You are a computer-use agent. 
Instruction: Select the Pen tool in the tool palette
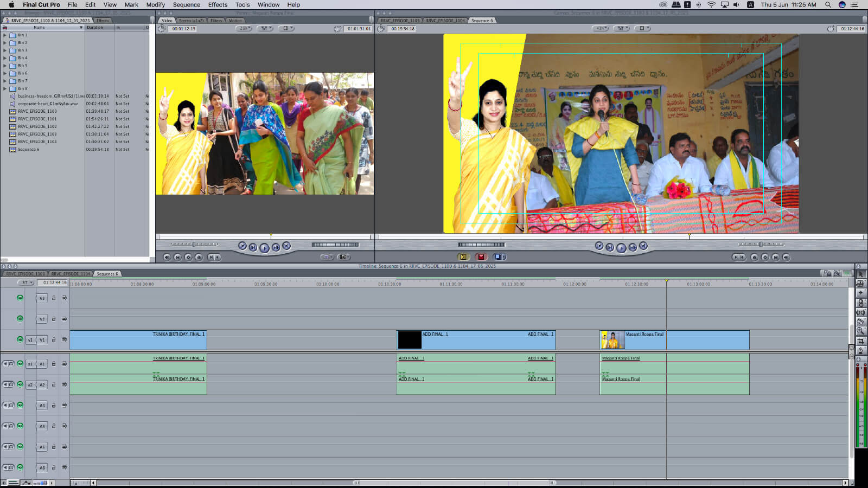(x=861, y=351)
